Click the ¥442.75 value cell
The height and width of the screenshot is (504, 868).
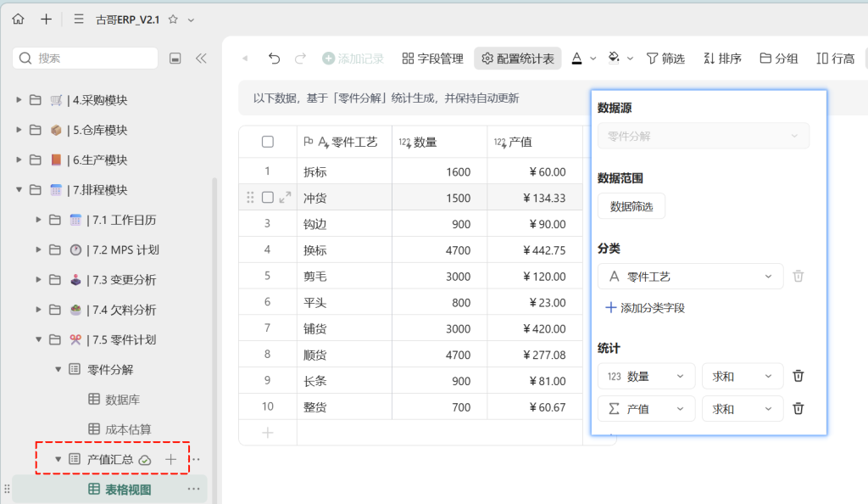coord(535,249)
